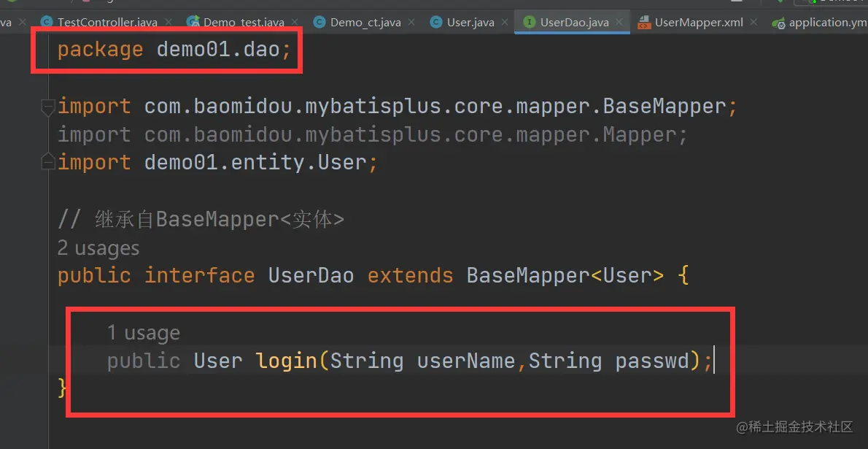
Task: Click the fold end marker beside demo01.entity.User import
Action: click(x=48, y=162)
